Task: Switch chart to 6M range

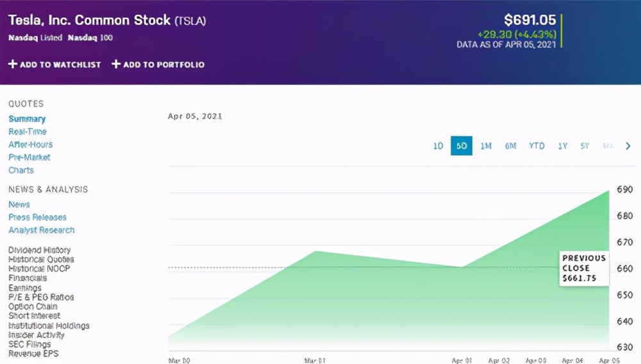Action: click(x=511, y=146)
